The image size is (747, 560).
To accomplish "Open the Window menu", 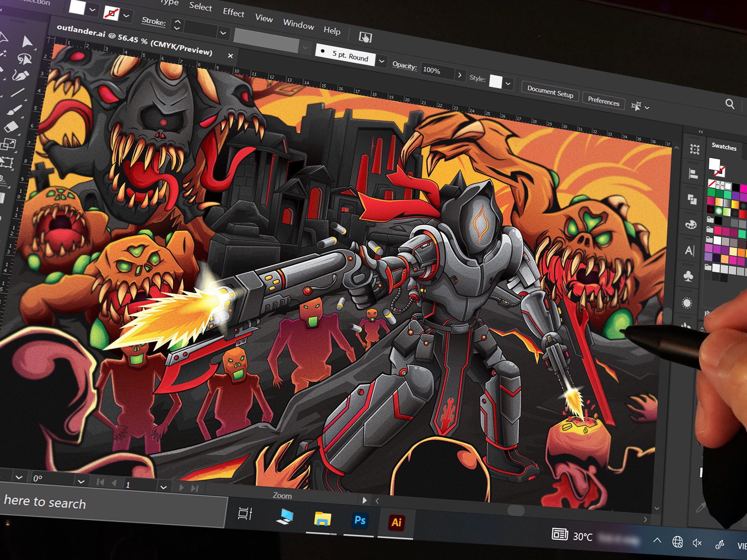I will click(x=298, y=24).
